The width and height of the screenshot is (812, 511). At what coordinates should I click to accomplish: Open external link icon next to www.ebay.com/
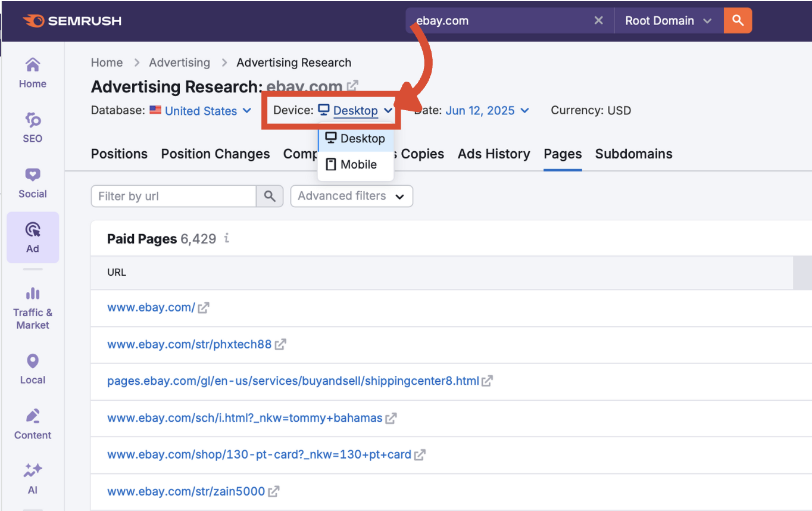click(204, 308)
